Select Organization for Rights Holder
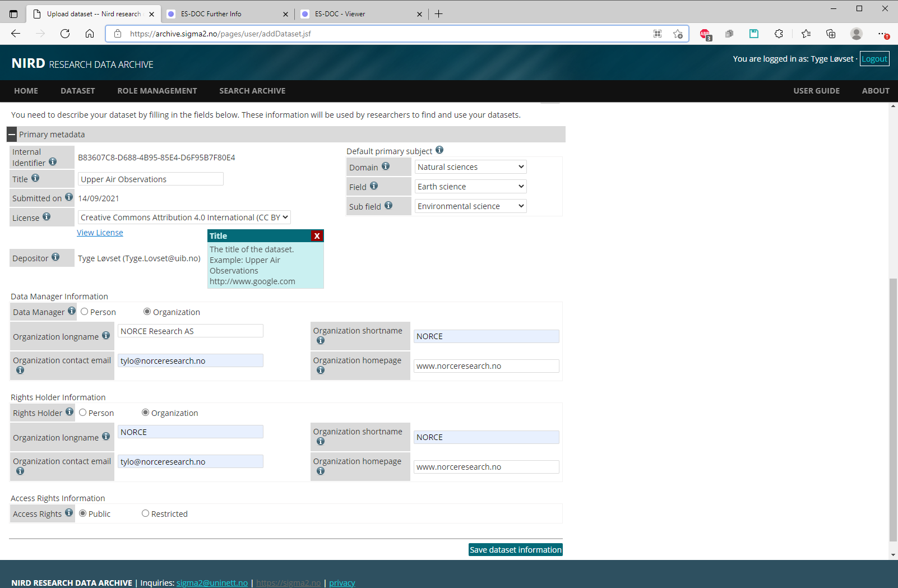The image size is (898, 588). tap(146, 413)
